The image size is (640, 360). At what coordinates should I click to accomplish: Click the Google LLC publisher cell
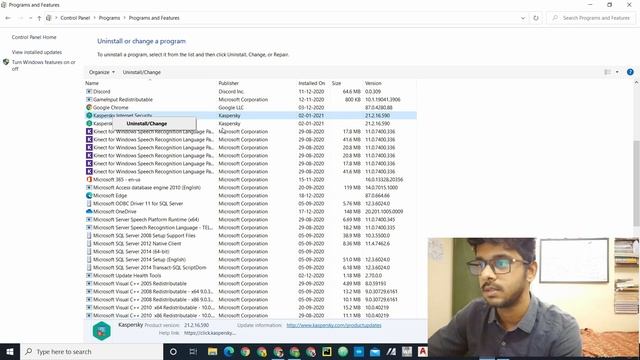pos(231,108)
